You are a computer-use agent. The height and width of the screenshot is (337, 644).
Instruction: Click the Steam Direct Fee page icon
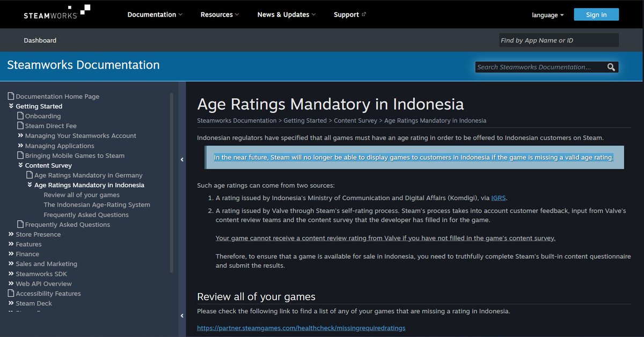click(x=20, y=126)
